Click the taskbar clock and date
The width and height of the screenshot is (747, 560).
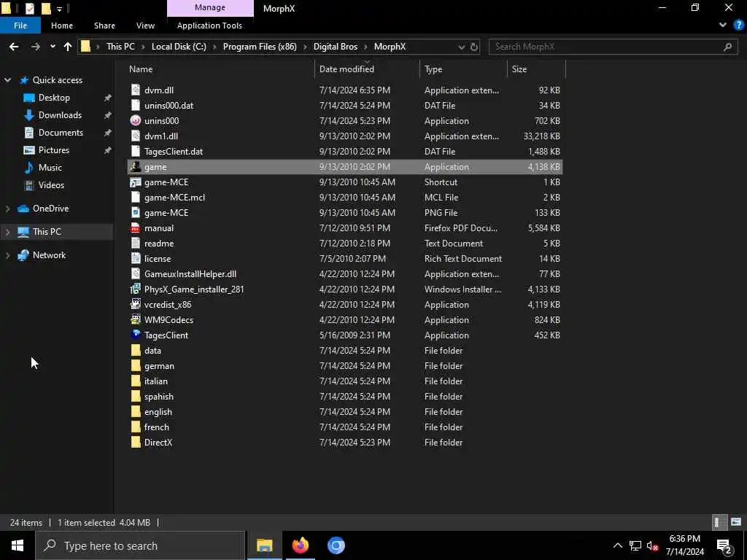click(684, 545)
